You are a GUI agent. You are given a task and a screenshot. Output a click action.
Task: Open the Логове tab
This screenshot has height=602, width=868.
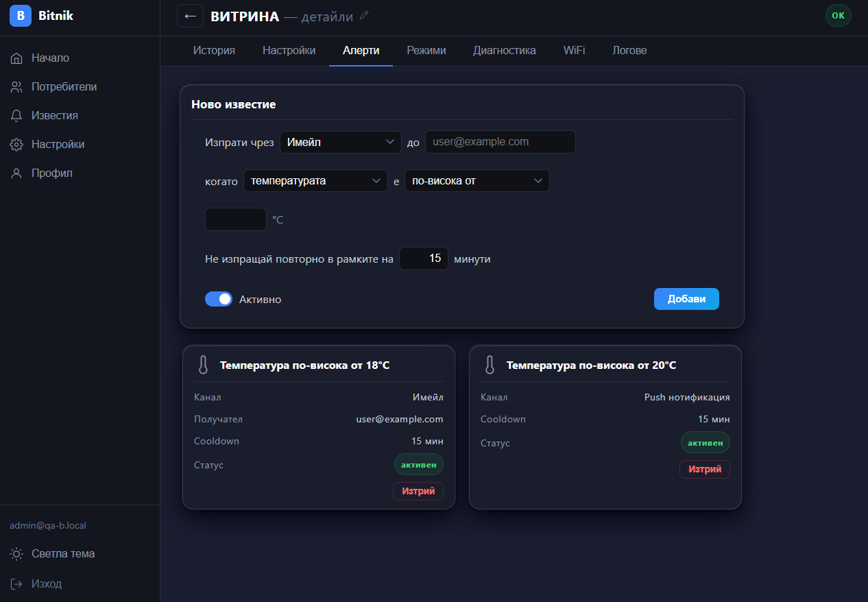point(629,51)
